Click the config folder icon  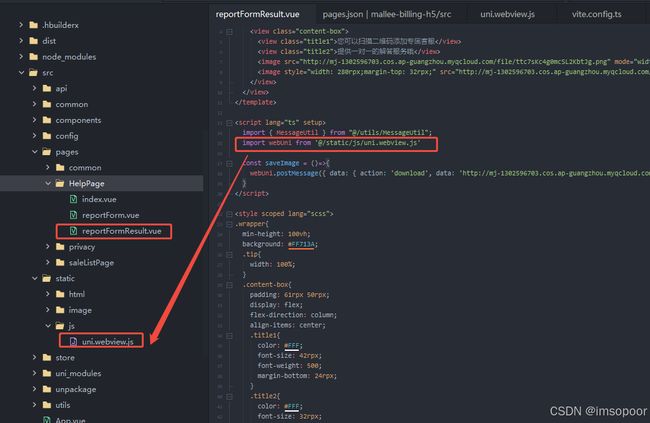pos(47,136)
